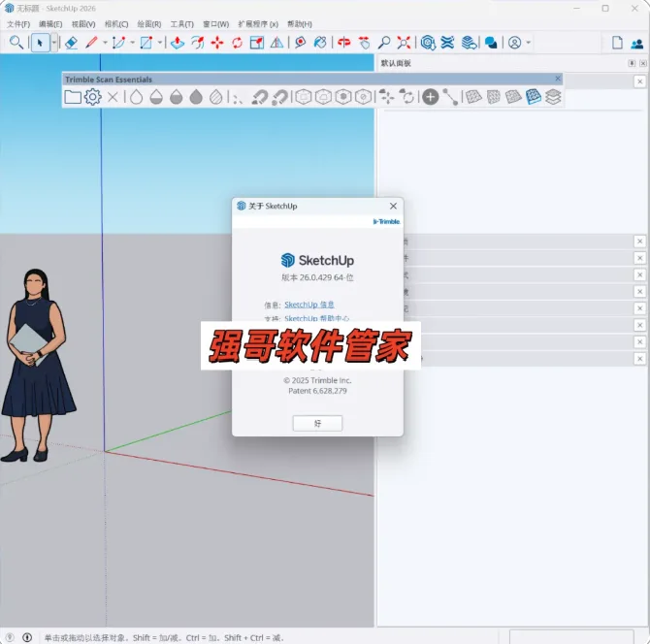
Task: Open Scan Essentials settings gear
Action: click(93, 97)
